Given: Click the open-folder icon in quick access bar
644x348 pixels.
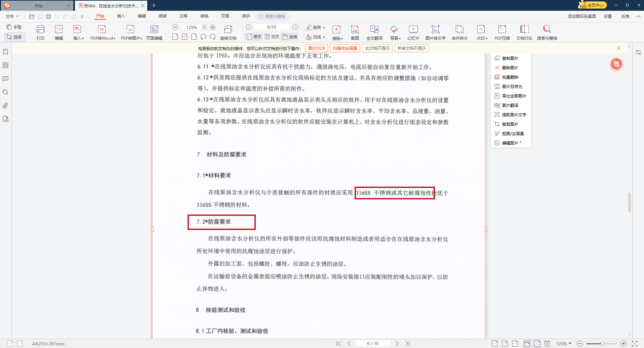Looking at the screenshot, I should coord(32,16).
